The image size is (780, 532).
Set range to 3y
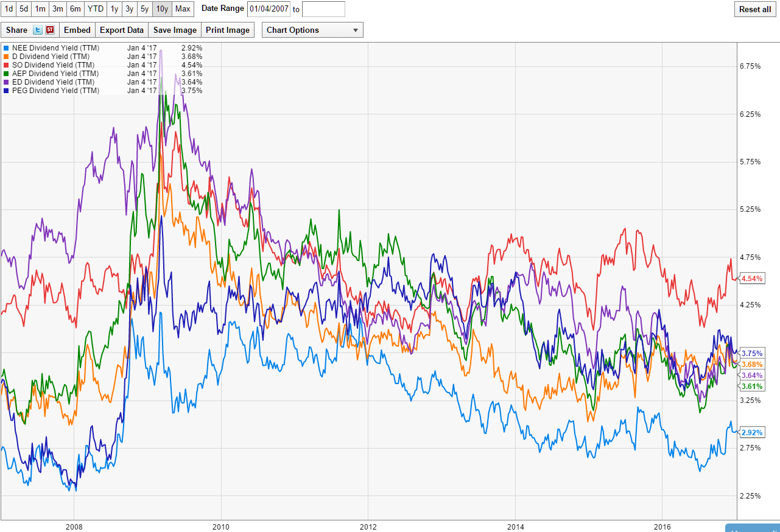[x=130, y=9]
